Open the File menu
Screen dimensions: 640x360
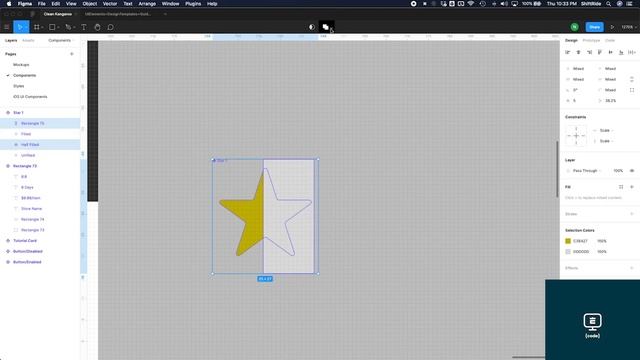tap(42, 4)
